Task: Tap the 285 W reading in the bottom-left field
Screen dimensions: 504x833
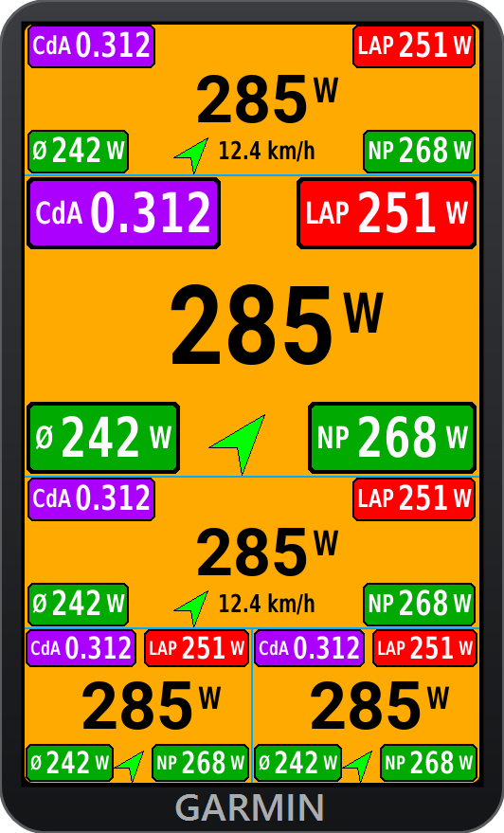Action: click(151, 707)
